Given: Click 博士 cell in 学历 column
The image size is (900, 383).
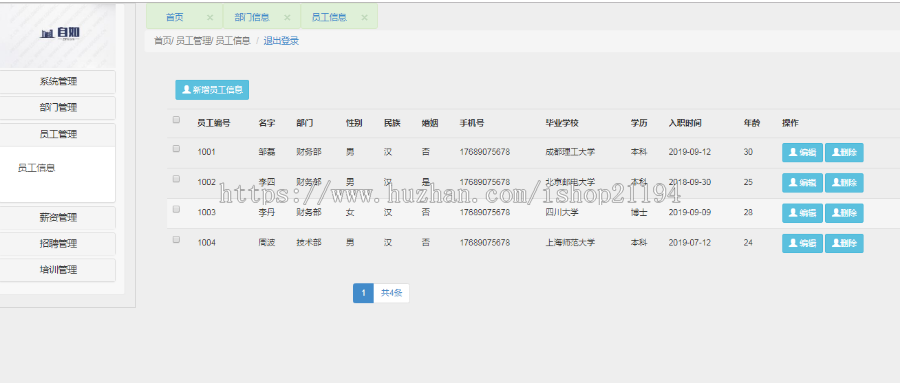Looking at the screenshot, I should (x=639, y=212).
